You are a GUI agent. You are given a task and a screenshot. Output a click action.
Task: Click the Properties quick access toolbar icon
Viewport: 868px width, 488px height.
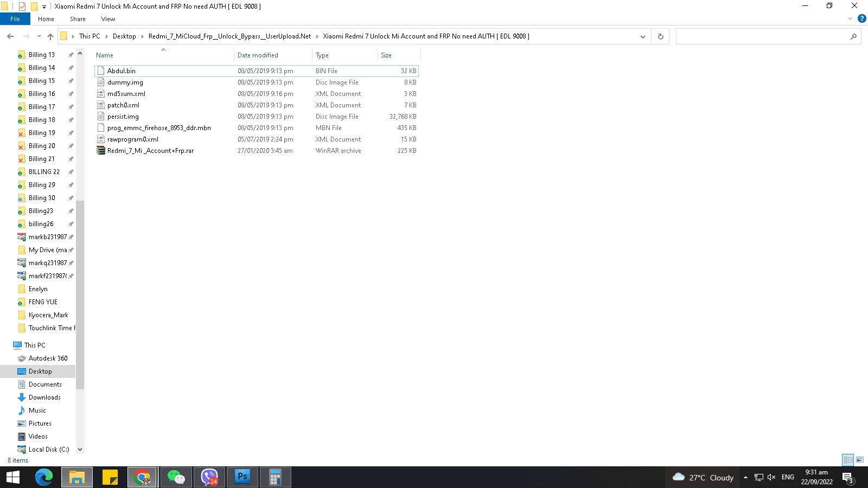pos(22,7)
